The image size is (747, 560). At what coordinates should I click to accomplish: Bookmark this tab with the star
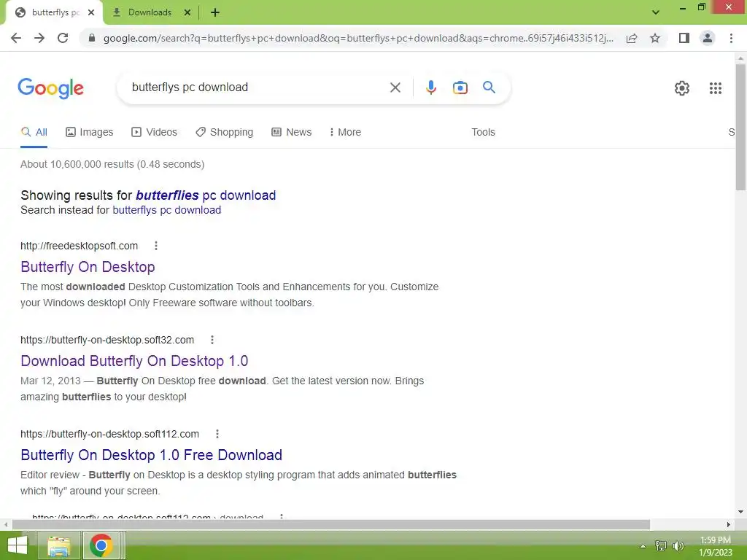point(655,38)
